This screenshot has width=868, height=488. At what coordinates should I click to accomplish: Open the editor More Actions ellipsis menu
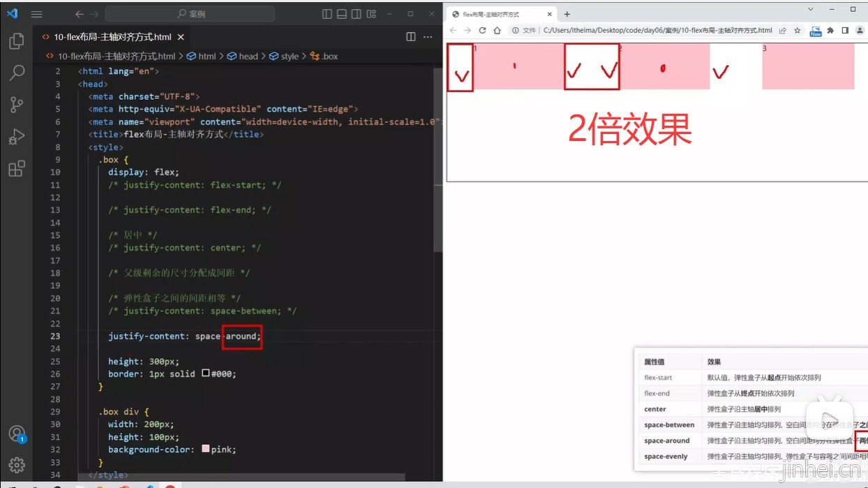428,37
